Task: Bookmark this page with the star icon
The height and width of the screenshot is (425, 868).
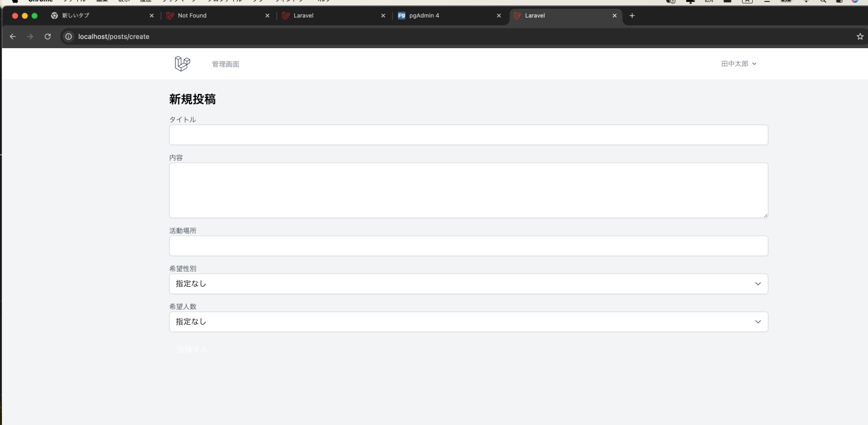Action: pos(860,37)
